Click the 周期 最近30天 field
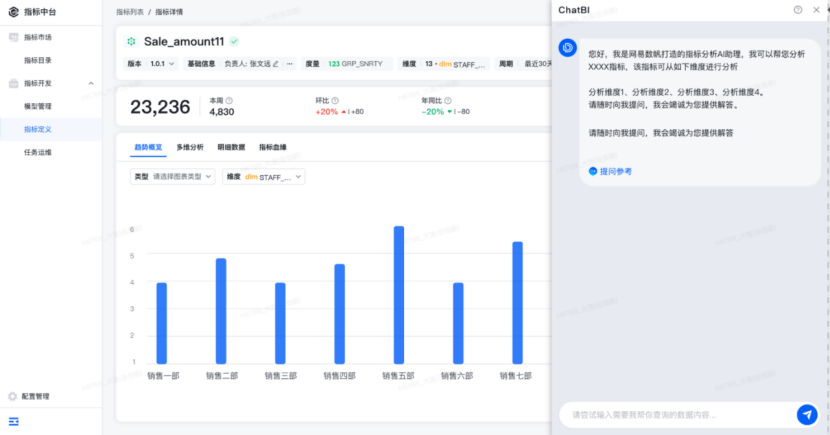This screenshot has width=830, height=435. pos(524,64)
